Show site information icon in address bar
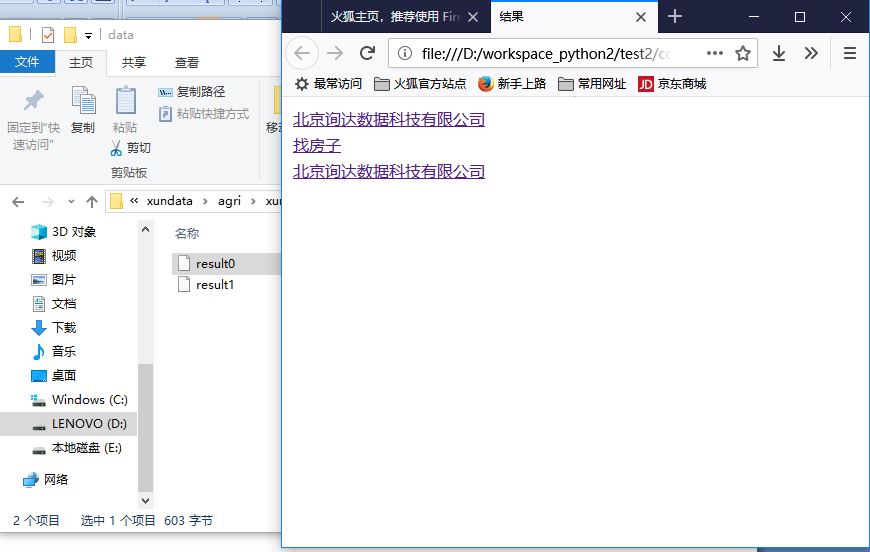The image size is (870, 552). click(405, 53)
